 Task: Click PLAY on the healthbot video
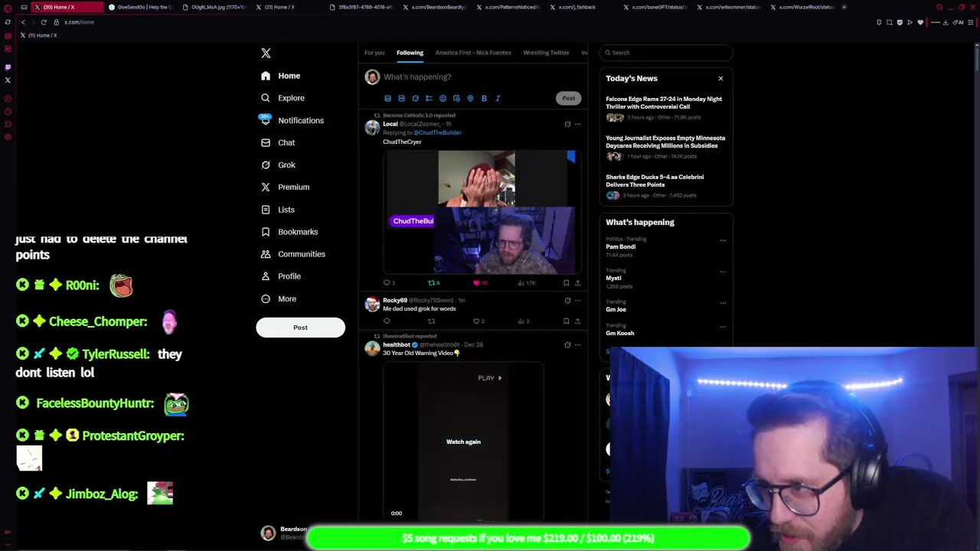(x=489, y=378)
